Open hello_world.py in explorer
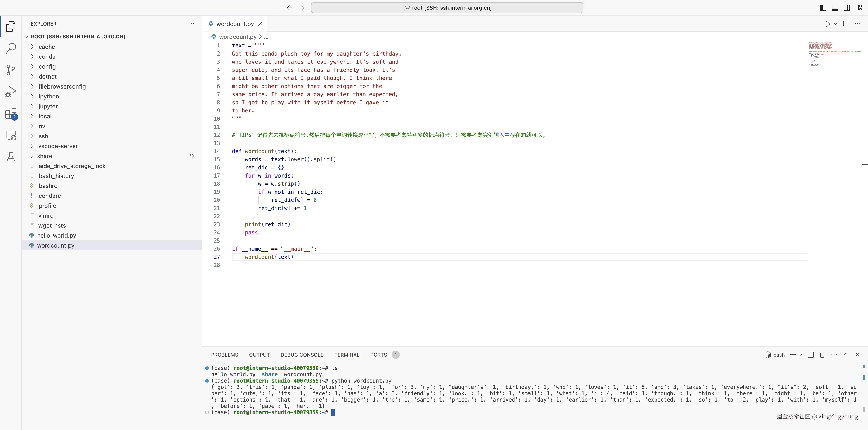The image size is (868, 430). click(57, 235)
